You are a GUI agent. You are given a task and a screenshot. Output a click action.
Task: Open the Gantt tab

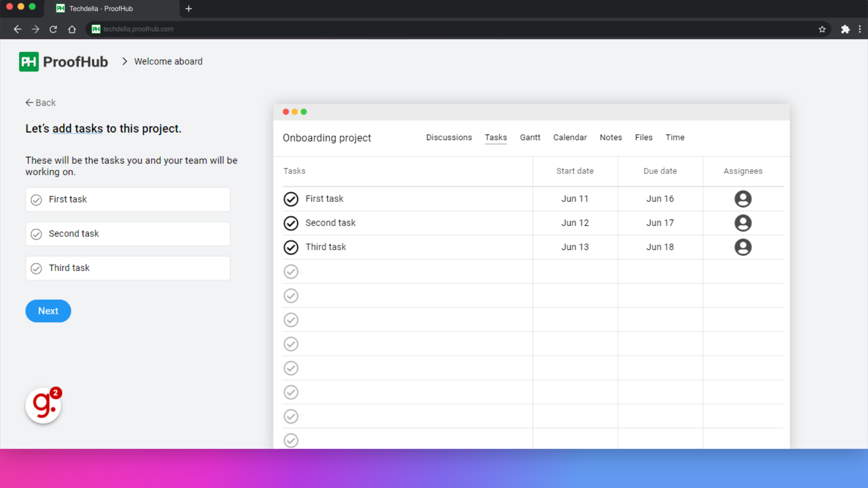pyautogui.click(x=531, y=138)
